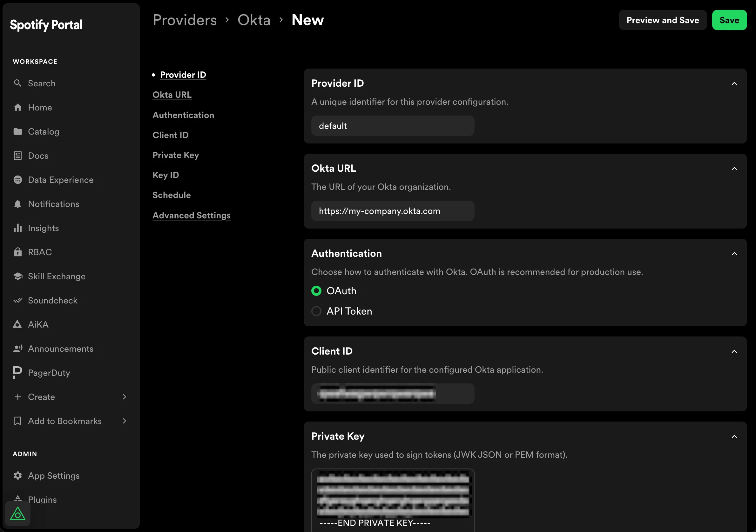
Task: Click the Spotify Portal logo
Action: [46, 25]
